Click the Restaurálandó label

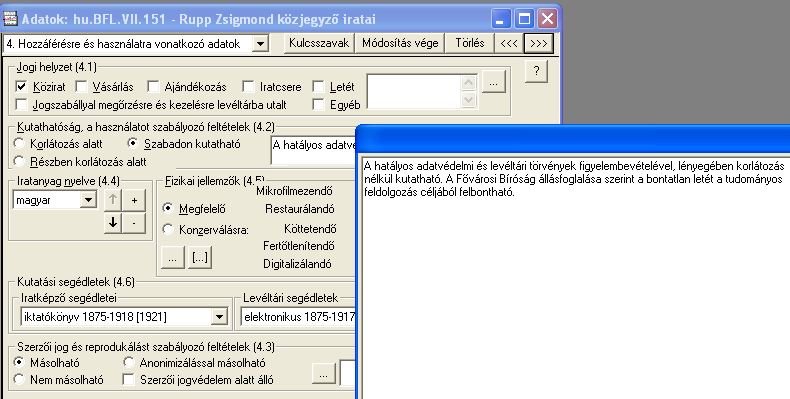[x=299, y=209]
